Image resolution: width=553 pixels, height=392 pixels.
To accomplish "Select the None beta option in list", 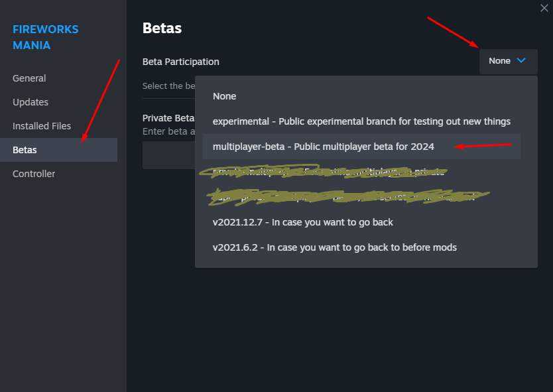I will (x=225, y=96).
